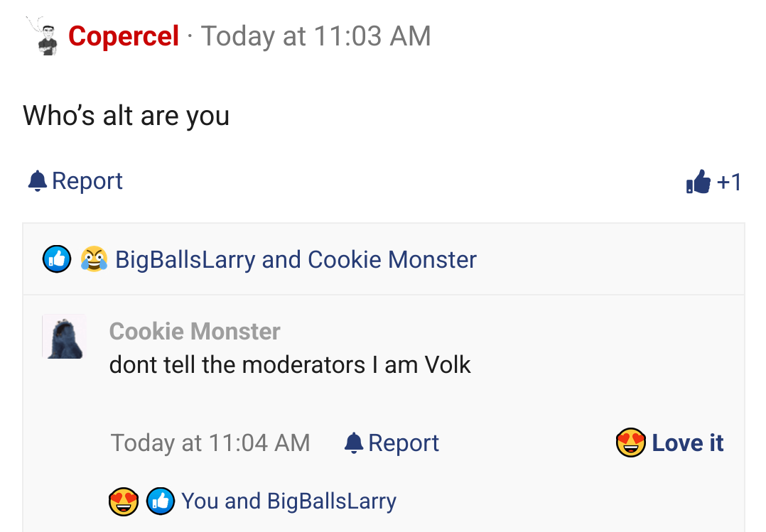The image size is (766, 532).
Task: Click the laughing emoji reaction icon
Action: click(x=94, y=259)
